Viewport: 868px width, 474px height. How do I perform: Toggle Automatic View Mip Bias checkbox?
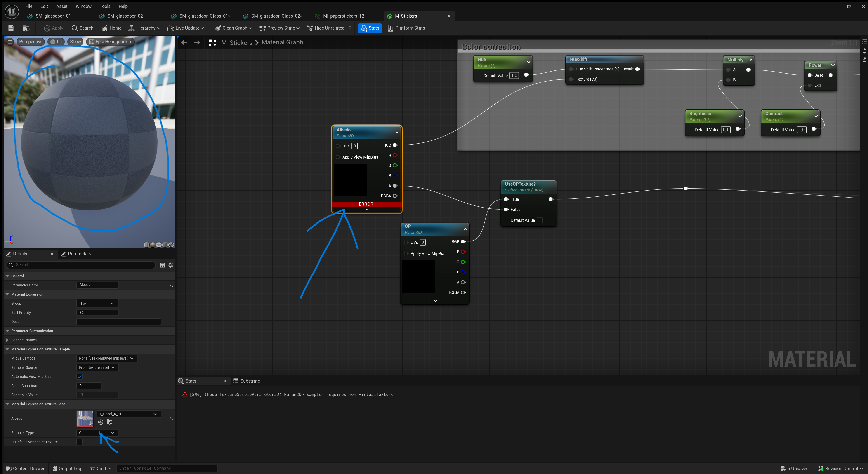(x=80, y=377)
